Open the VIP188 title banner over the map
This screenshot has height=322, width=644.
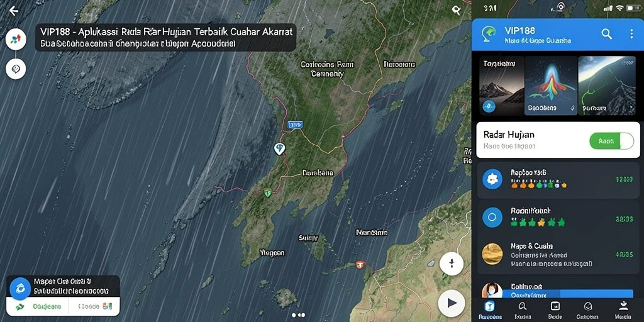coord(165,37)
